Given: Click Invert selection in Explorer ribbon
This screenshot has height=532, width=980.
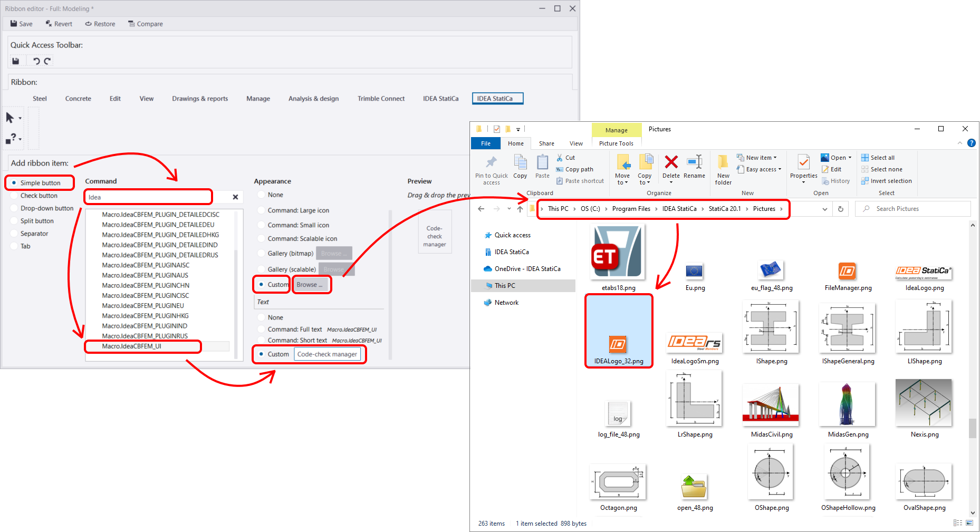Looking at the screenshot, I should pos(887,181).
